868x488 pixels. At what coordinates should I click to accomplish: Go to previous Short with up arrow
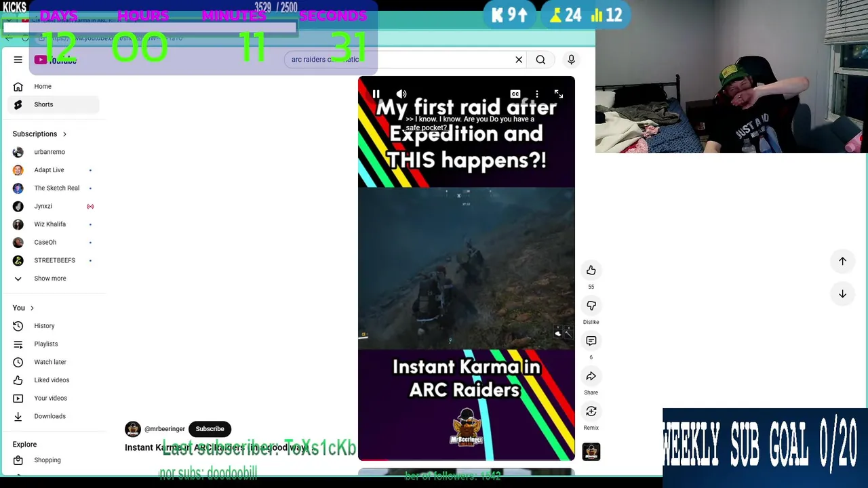coord(842,261)
